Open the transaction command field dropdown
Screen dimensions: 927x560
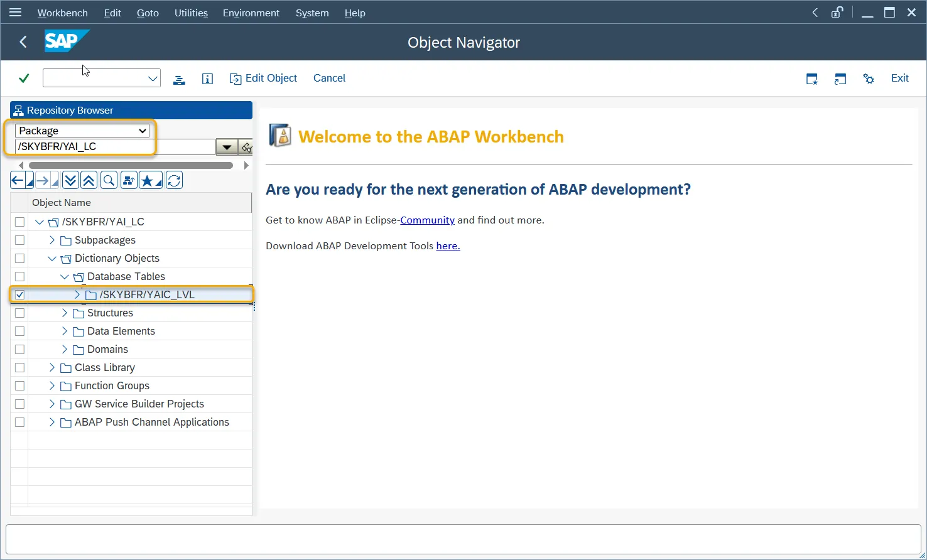(153, 78)
